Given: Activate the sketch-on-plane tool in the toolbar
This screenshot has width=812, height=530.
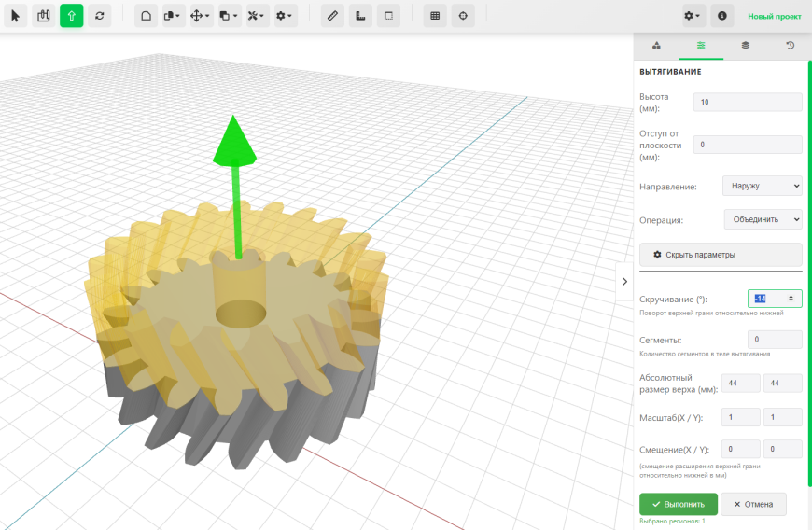Looking at the screenshot, I should point(44,16).
